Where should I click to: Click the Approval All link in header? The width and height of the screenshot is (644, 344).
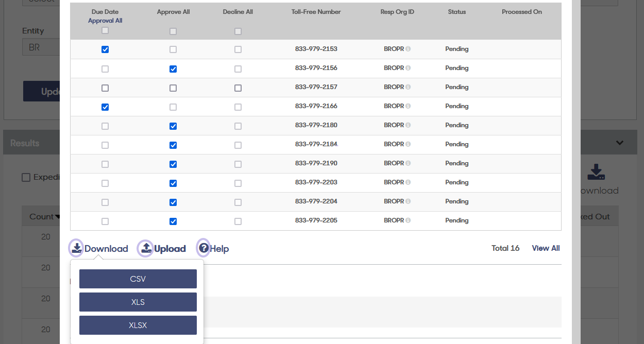tap(105, 21)
